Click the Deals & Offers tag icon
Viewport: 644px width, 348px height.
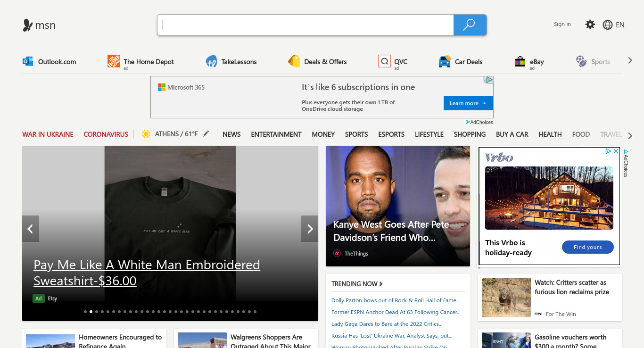[x=294, y=61]
